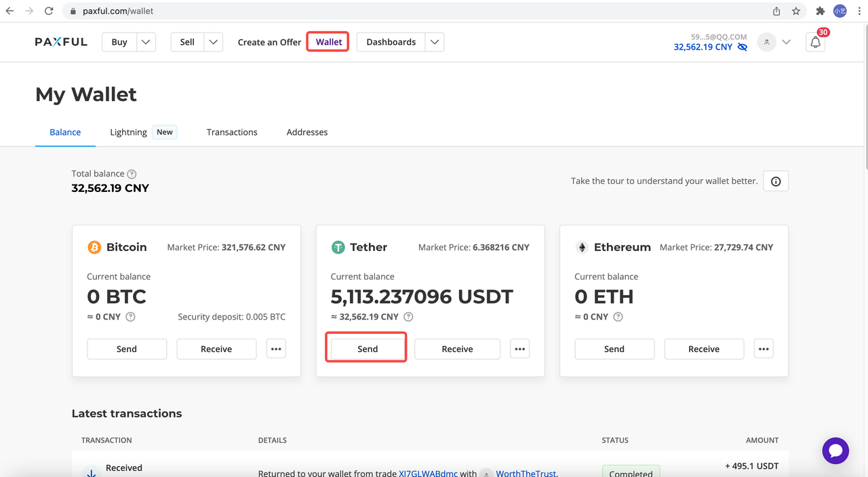Switch to the Transactions tab
Screen dimensions: 868x477
[x=232, y=132]
